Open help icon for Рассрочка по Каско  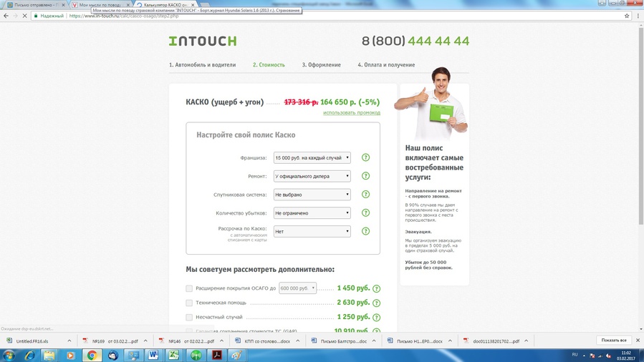[365, 231]
